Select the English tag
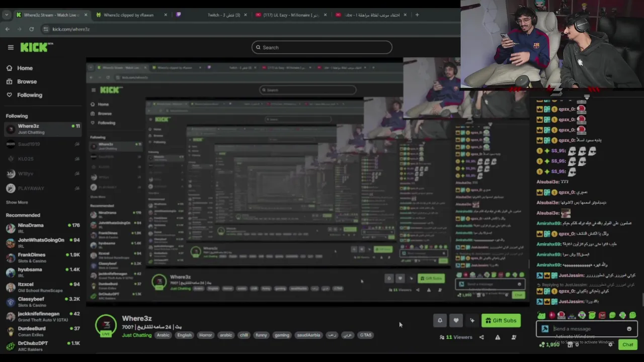Viewport: 644px width, 362px height. [x=184, y=335]
